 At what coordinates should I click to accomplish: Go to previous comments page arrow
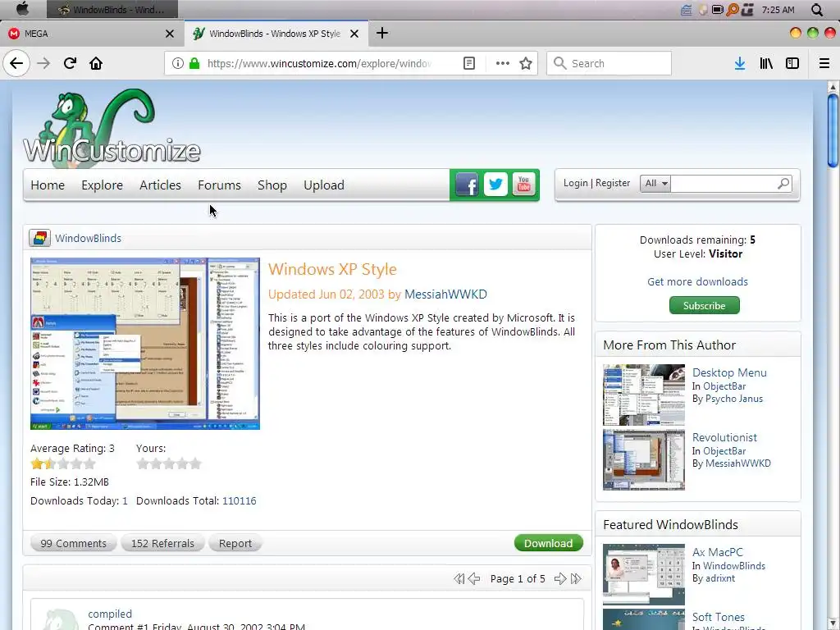(x=474, y=578)
